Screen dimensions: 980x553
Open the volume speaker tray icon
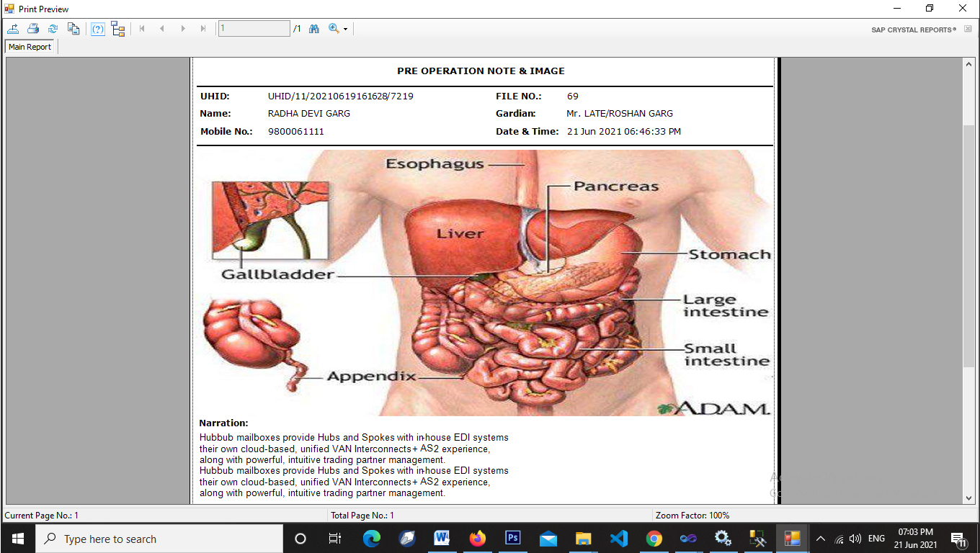point(855,539)
